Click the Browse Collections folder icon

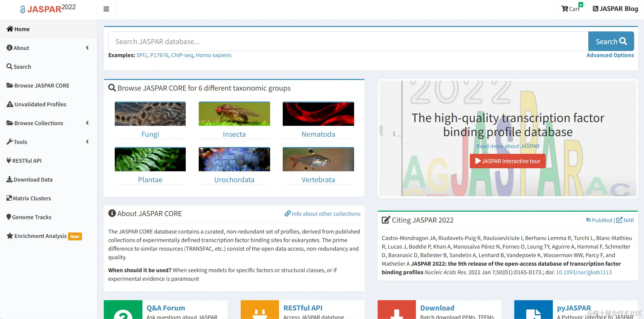tap(10, 123)
